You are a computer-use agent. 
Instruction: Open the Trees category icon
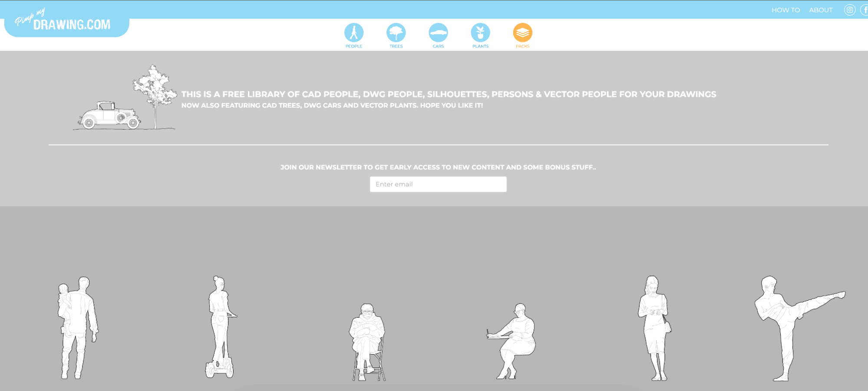(396, 33)
